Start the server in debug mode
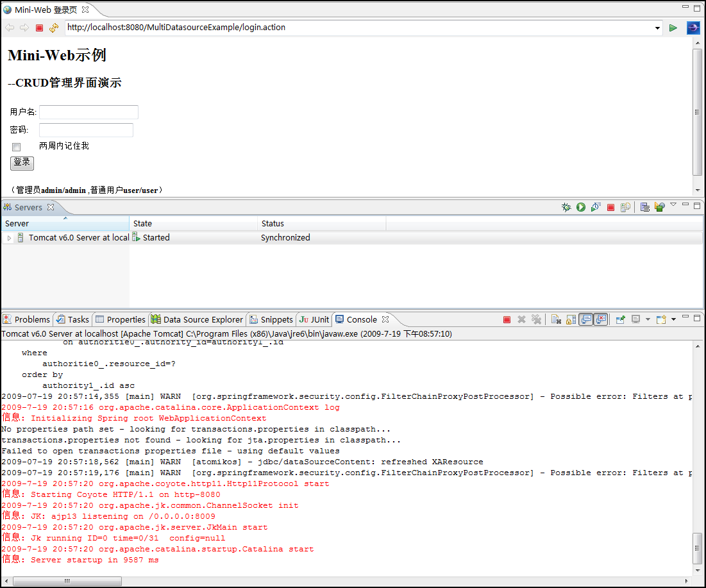Screen dimensions: 706x588 566,207
